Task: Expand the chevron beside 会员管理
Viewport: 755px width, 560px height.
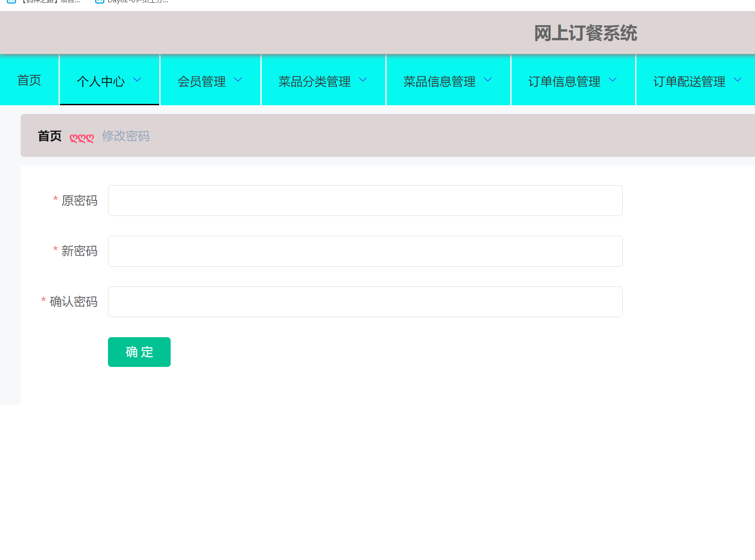Action: tap(238, 80)
